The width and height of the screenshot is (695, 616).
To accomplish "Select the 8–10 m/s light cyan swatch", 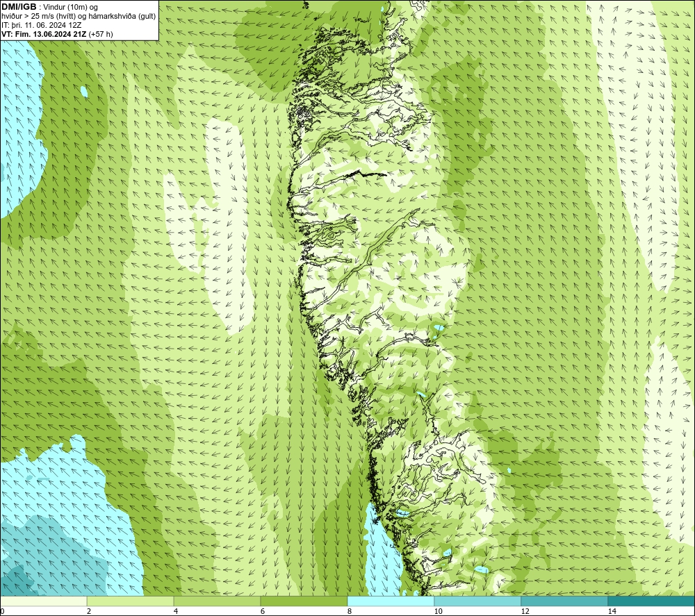I will point(391,601).
